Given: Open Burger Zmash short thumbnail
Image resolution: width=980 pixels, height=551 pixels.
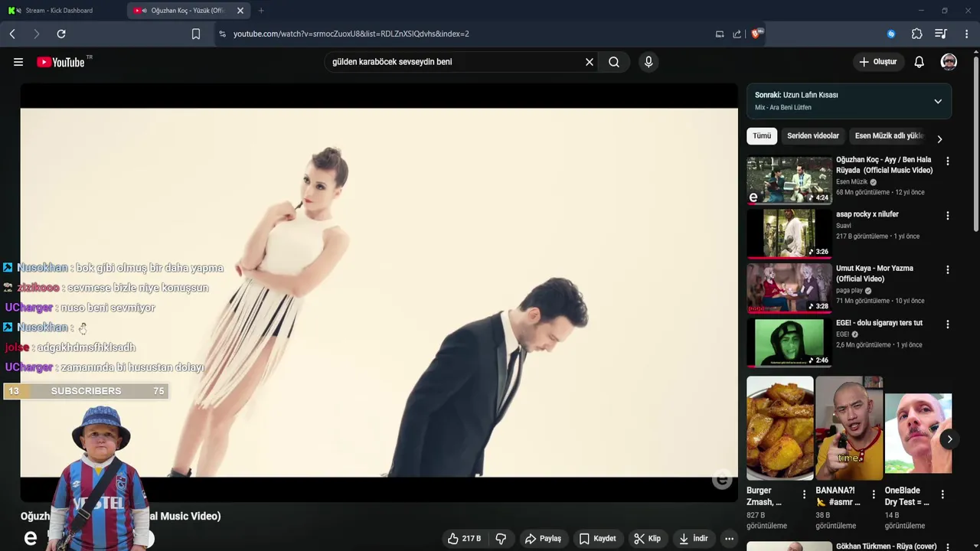Looking at the screenshot, I should pyautogui.click(x=780, y=428).
